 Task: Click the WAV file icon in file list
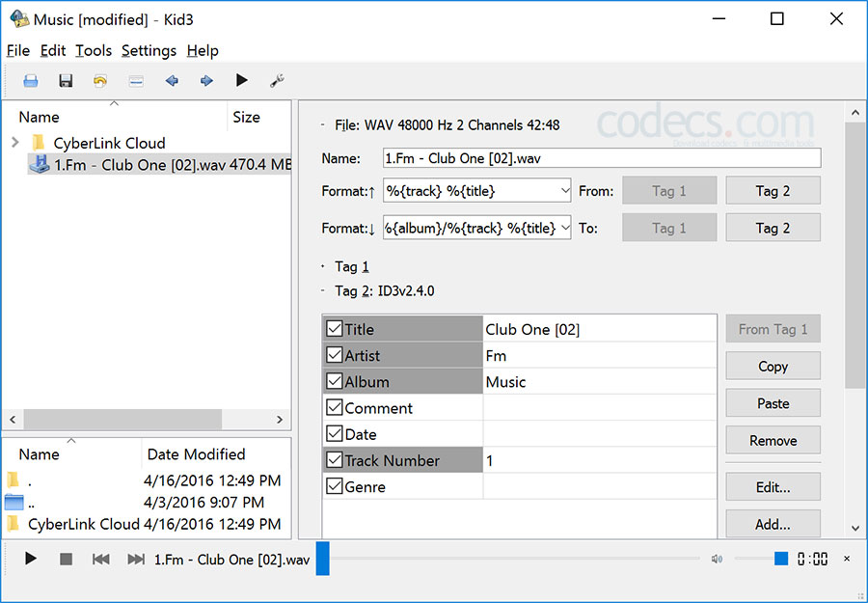[40, 164]
